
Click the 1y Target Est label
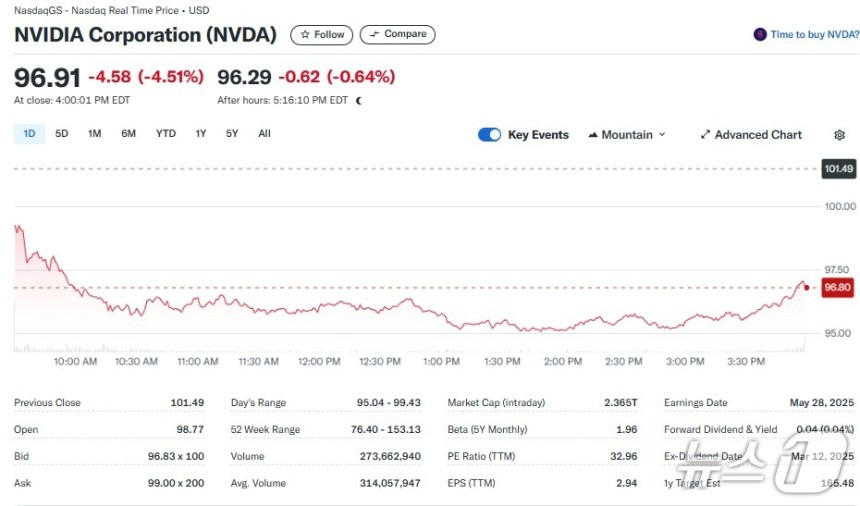(x=692, y=483)
